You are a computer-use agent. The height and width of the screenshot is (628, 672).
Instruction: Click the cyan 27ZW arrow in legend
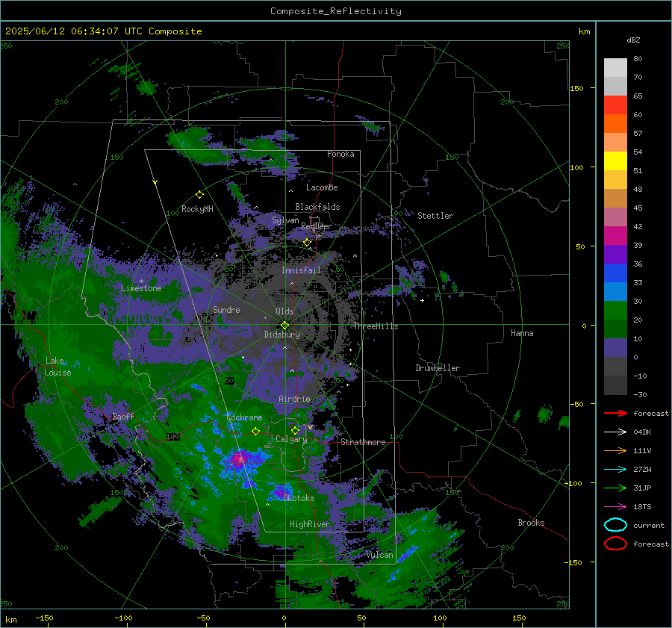point(615,469)
